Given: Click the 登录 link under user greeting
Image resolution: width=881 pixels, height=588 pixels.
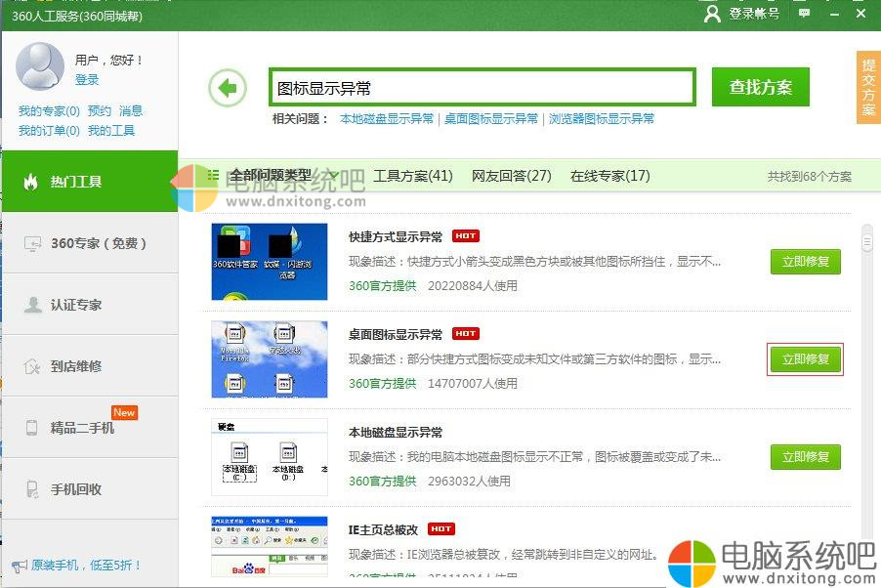Looking at the screenshot, I should coord(87,79).
